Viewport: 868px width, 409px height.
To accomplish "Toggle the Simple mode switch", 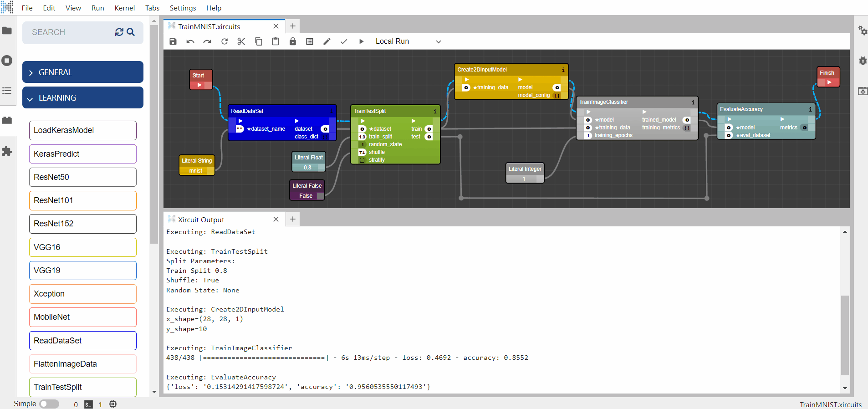I will coord(49,404).
